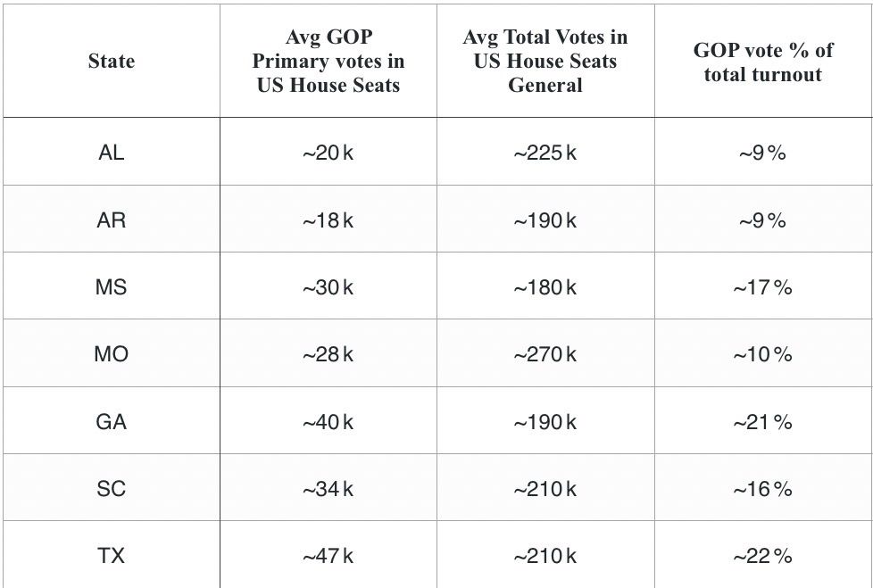
Task: Select the SC state cell
Action: 112,488
